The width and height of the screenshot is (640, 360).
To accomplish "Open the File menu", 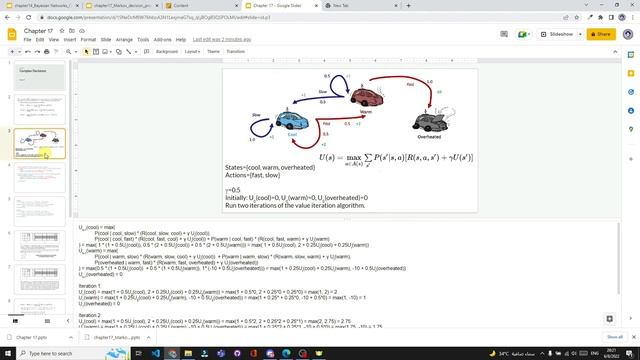I will 27,40.
